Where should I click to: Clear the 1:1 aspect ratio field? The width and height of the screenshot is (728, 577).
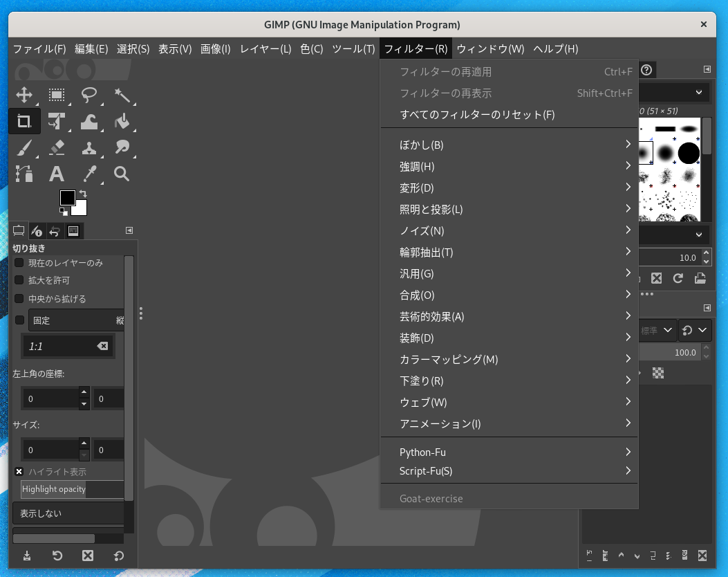tap(102, 346)
